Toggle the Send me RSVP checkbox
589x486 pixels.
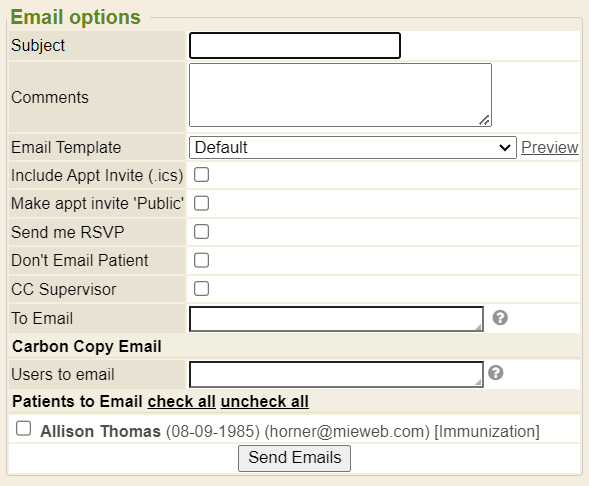(201, 232)
